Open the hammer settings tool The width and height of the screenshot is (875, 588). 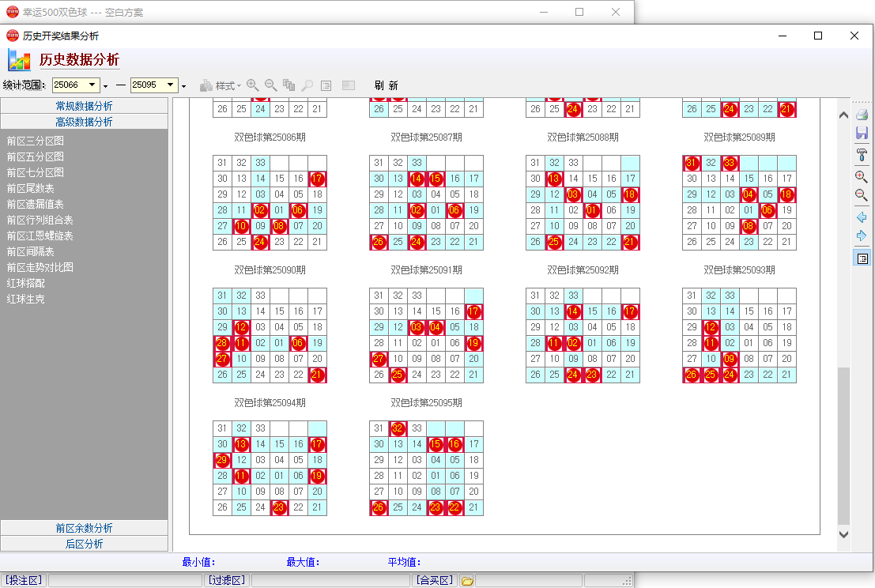pyautogui.click(x=862, y=153)
